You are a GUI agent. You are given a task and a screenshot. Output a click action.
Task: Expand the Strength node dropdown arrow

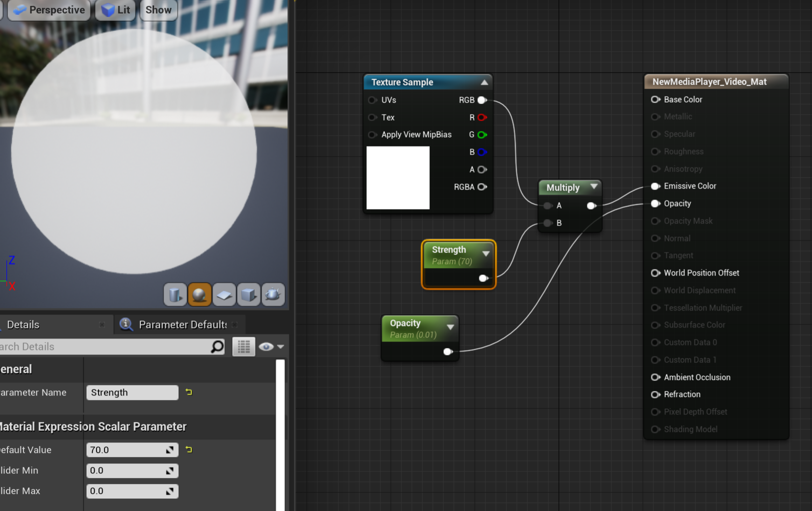(485, 253)
